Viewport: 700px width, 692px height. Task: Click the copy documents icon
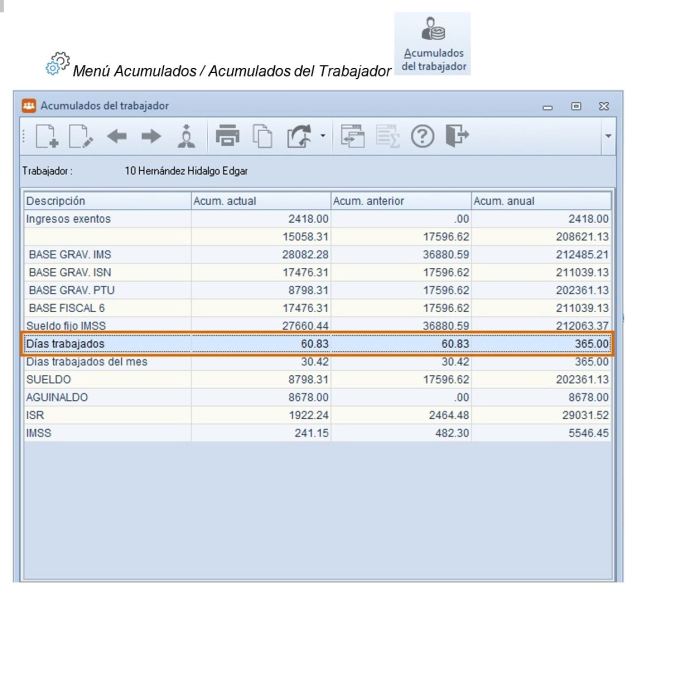(263, 136)
